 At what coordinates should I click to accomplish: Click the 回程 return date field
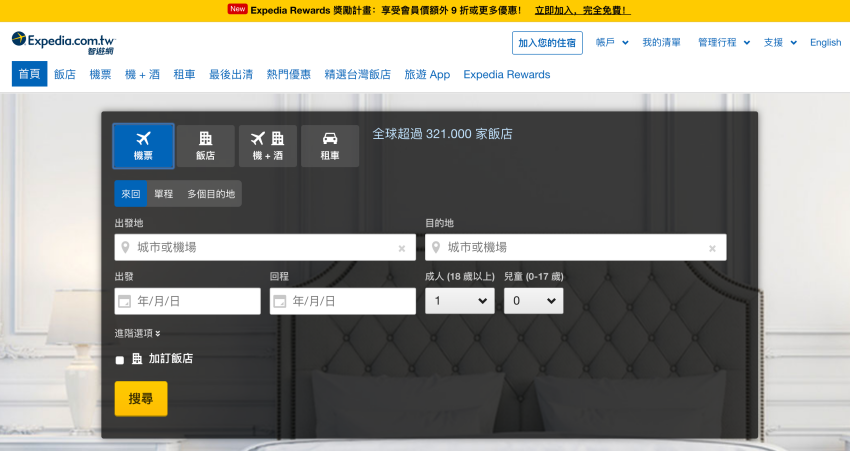(x=343, y=301)
